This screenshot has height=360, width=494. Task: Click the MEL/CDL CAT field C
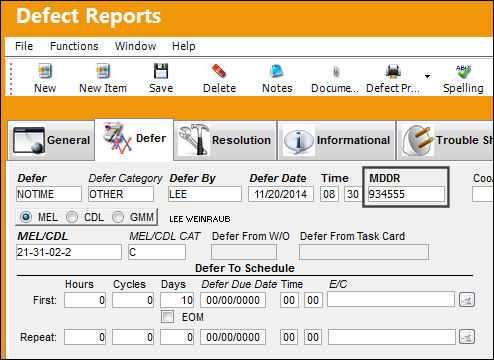(157, 252)
